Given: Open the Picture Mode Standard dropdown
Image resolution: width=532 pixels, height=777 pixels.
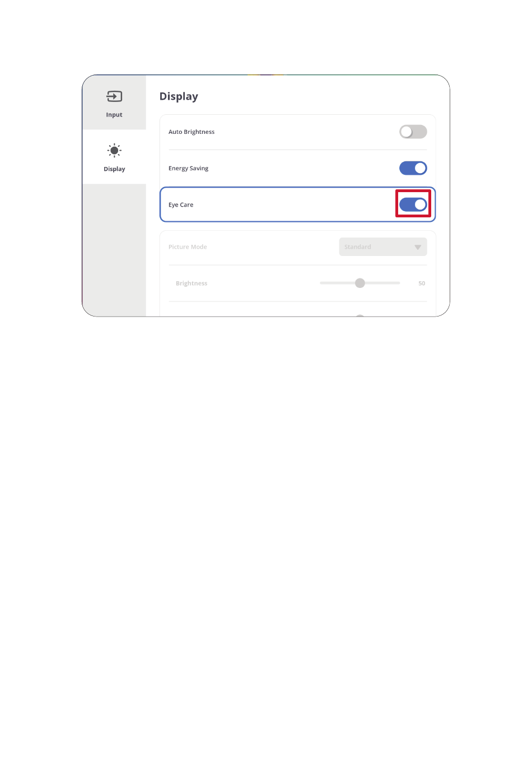Looking at the screenshot, I should (383, 247).
